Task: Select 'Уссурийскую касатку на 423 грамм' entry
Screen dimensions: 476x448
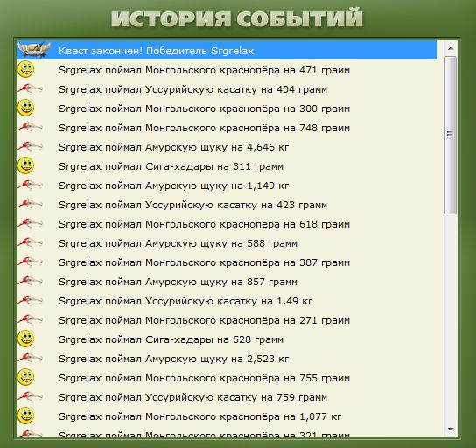Action: tap(227, 205)
